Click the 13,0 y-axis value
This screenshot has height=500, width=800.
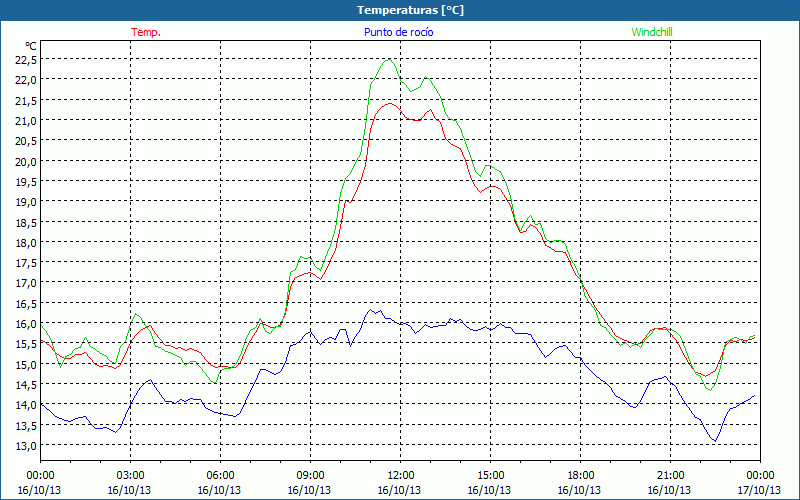(27, 446)
